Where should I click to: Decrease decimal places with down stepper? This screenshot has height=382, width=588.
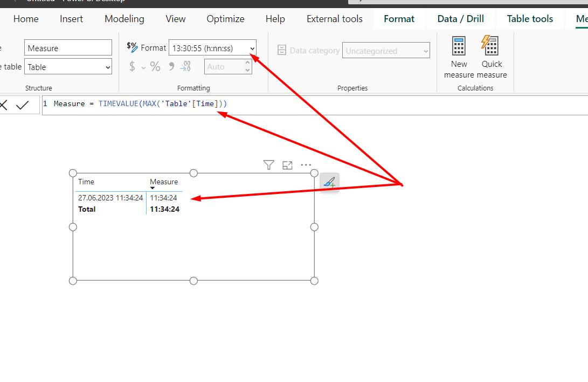(x=247, y=70)
